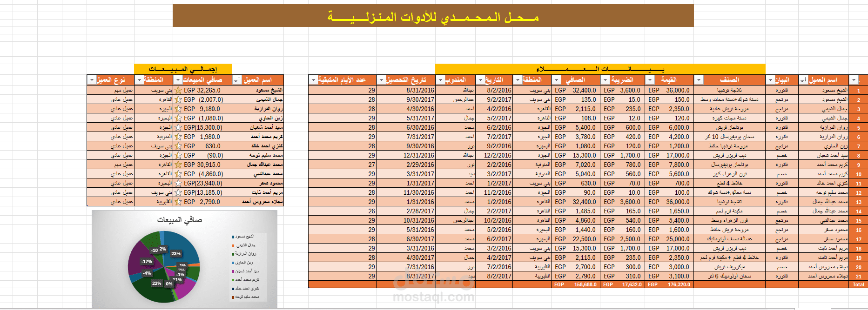Select the item cell غسالة نصف أوتوماتيك
The image size is (868, 310).
click(x=729, y=239)
